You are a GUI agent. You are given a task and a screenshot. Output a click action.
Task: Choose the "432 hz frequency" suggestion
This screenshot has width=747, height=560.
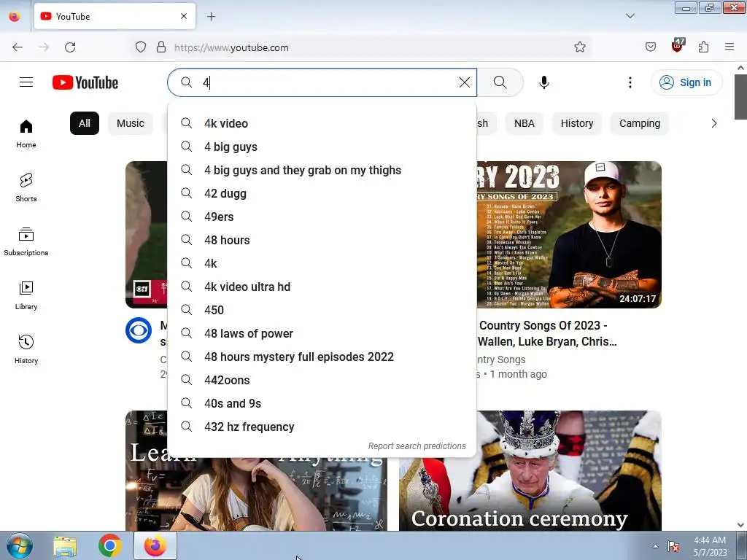(322, 427)
